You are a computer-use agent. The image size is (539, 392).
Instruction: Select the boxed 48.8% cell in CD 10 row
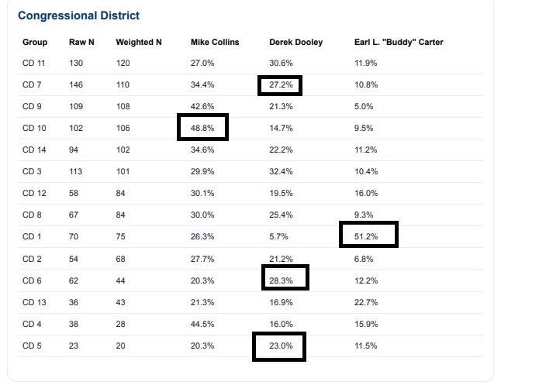coord(202,128)
